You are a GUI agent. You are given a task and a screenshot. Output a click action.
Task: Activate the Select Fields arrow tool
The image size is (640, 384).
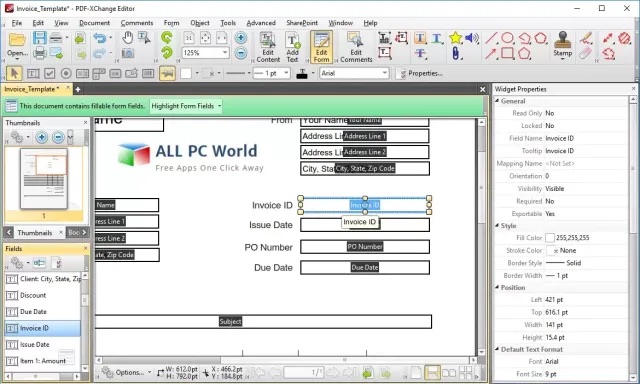tap(14, 73)
